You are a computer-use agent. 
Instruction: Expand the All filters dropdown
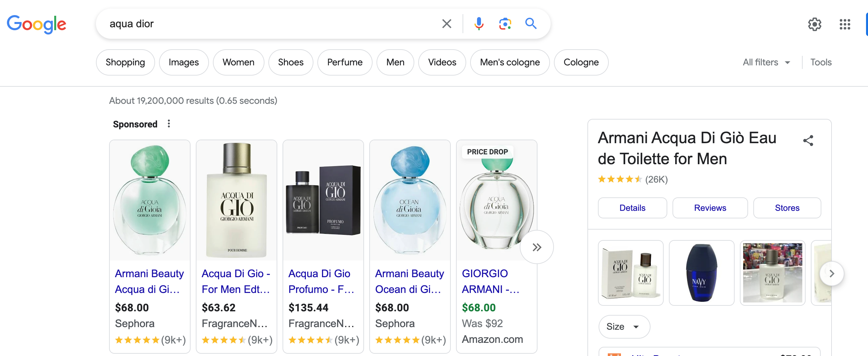(x=766, y=62)
